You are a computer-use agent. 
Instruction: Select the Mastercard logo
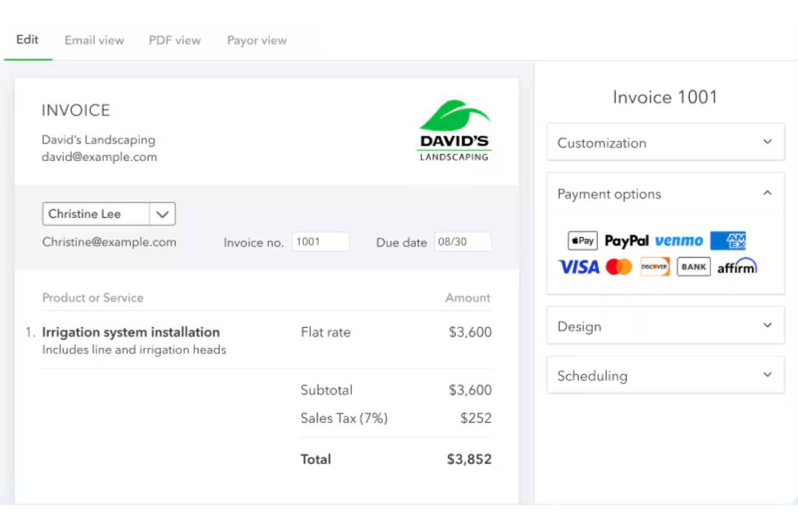tap(618, 267)
